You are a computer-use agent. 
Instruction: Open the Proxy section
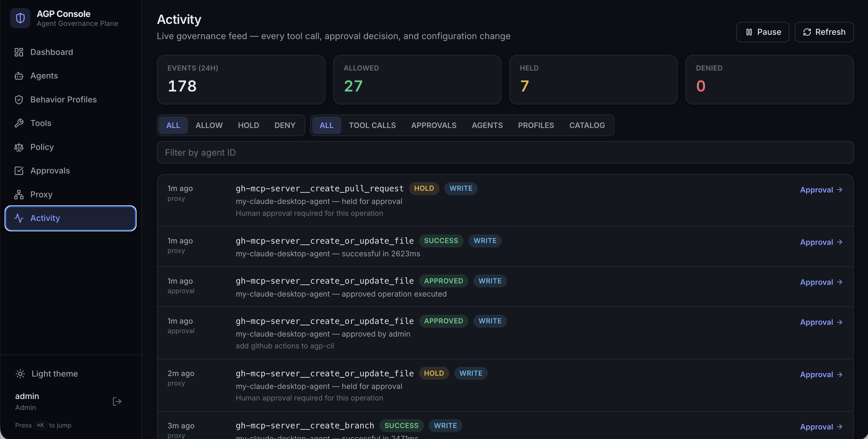coord(70,194)
